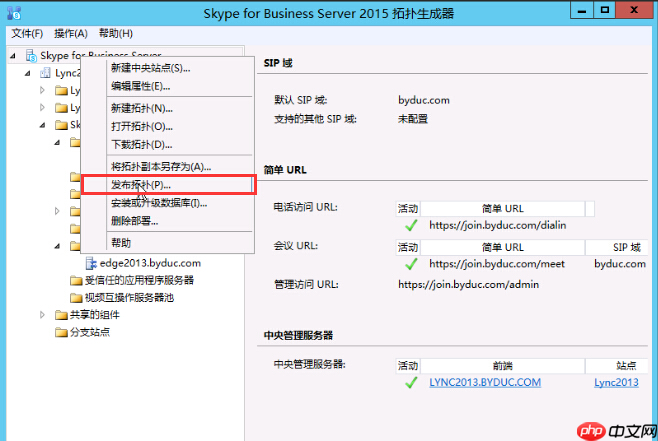Click the Skype for Business Server root node icon
658x441 pixels.
31,55
